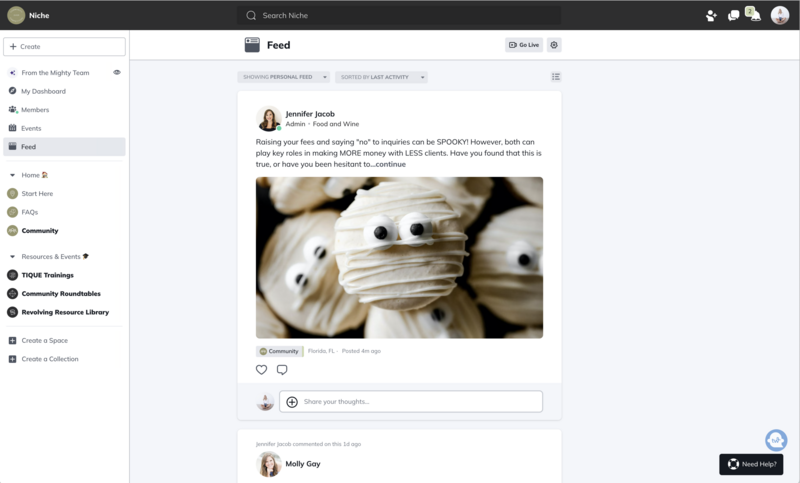Like Jennifer Jacob's post with the heart

(262, 369)
